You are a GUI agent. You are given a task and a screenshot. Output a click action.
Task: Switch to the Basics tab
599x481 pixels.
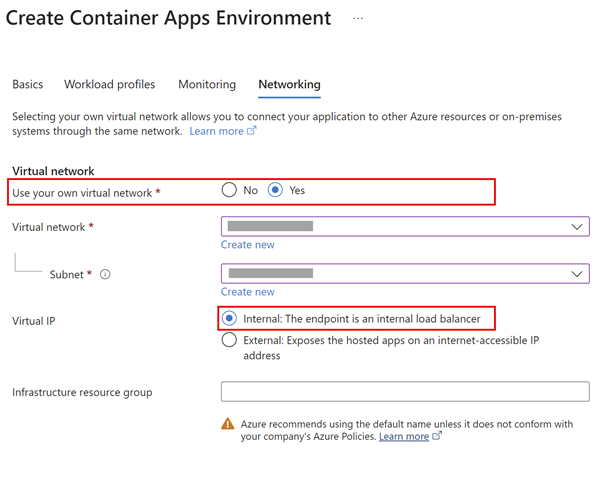point(28,84)
